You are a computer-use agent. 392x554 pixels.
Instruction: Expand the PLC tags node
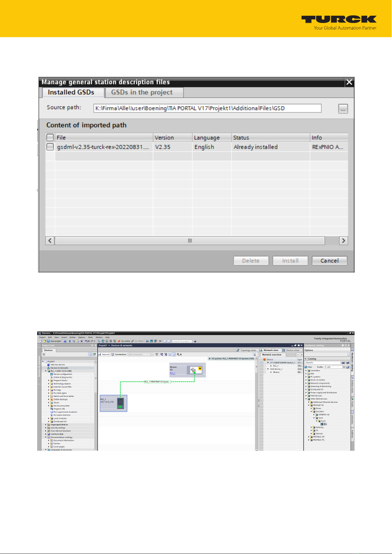coord(49,390)
